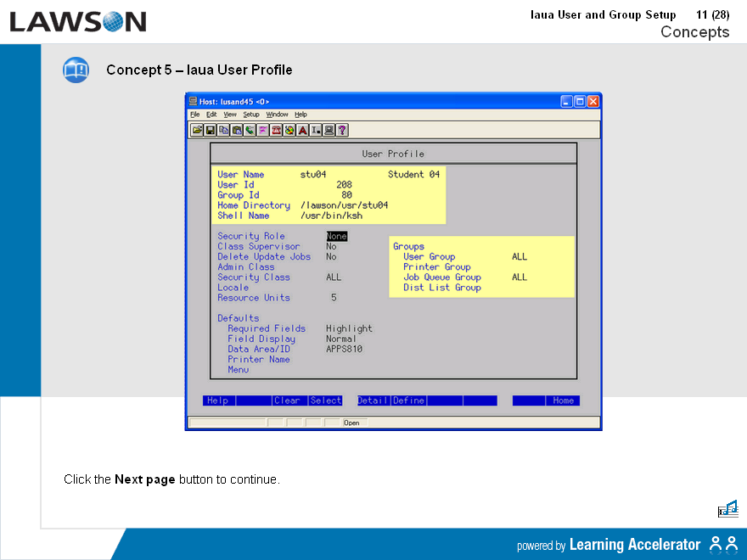Click the /usr/bin/ksh shell name
Image resolution: width=747 pixels, height=560 pixels.
[331, 216]
